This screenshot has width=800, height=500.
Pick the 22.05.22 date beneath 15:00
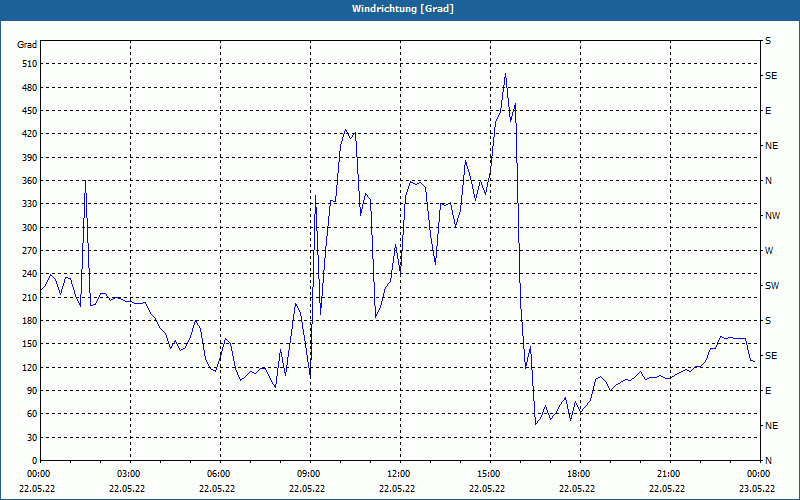(x=488, y=488)
